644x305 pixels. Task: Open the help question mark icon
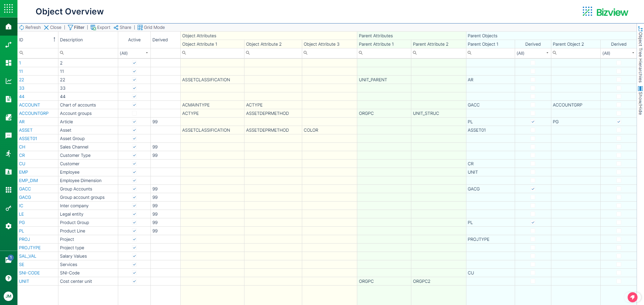(8, 278)
